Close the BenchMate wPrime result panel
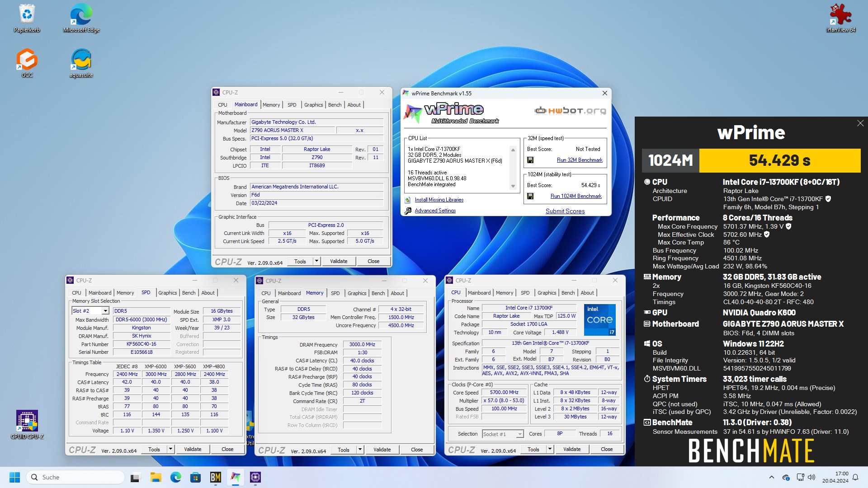Viewport: 868px width, 488px height. 860,123
